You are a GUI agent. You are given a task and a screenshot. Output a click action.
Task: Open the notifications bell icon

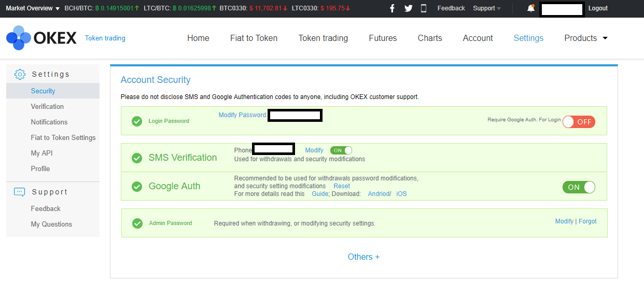point(531,8)
